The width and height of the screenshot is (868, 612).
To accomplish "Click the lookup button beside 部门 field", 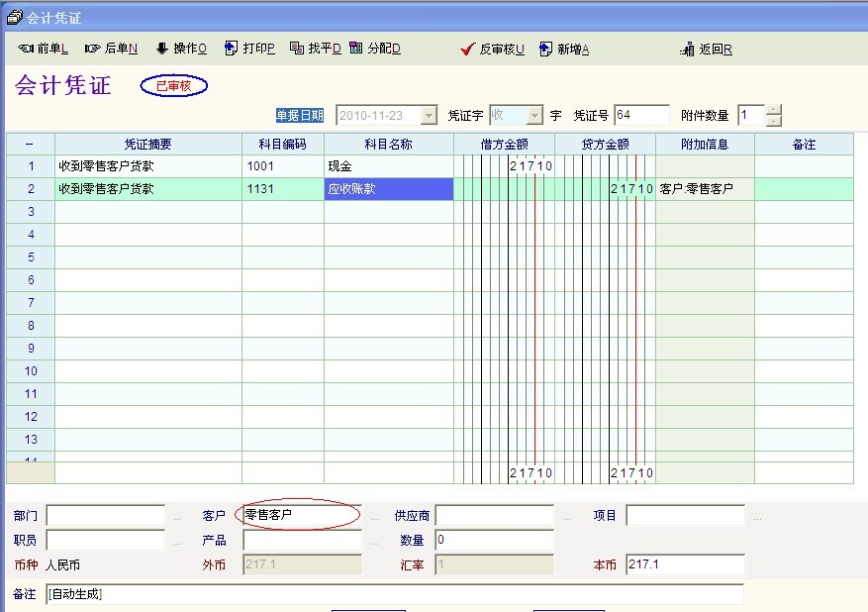I will (x=177, y=516).
